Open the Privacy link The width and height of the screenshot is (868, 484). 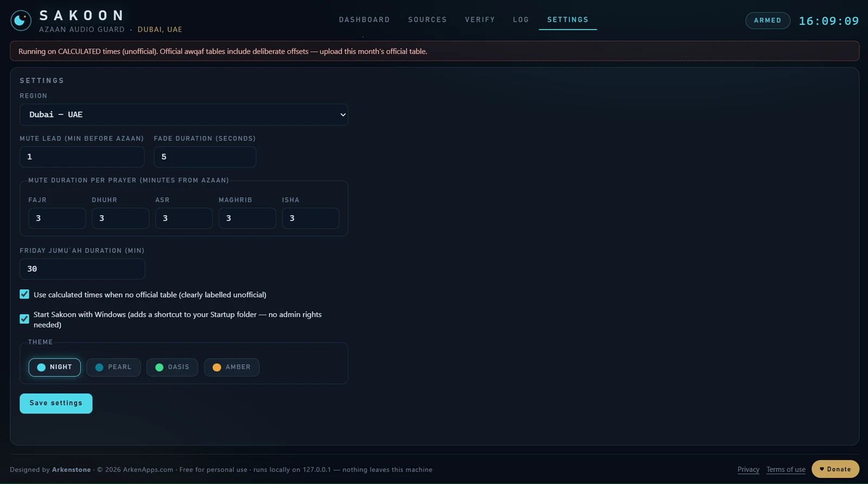748,469
